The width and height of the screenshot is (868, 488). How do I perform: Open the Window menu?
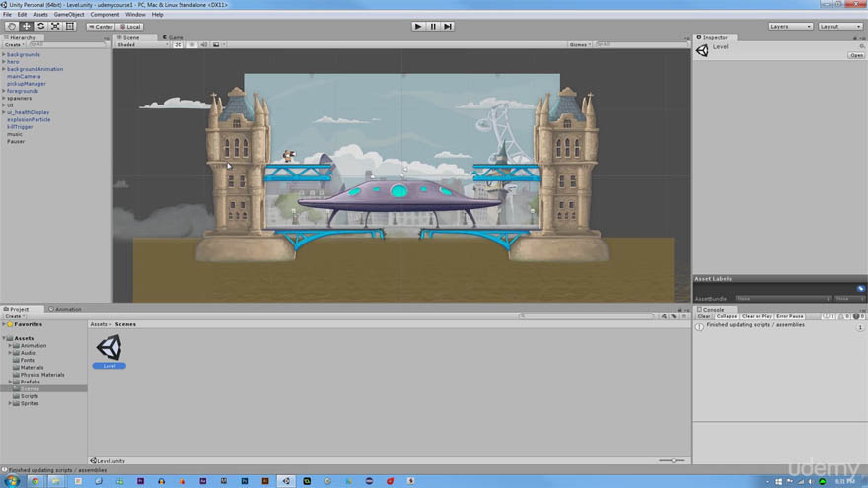pyautogui.click(x=135, y=15)
